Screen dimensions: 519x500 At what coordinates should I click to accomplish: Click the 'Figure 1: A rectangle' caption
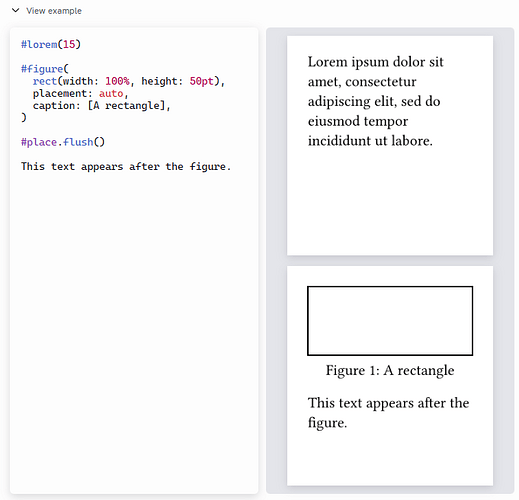pos(390,370)
